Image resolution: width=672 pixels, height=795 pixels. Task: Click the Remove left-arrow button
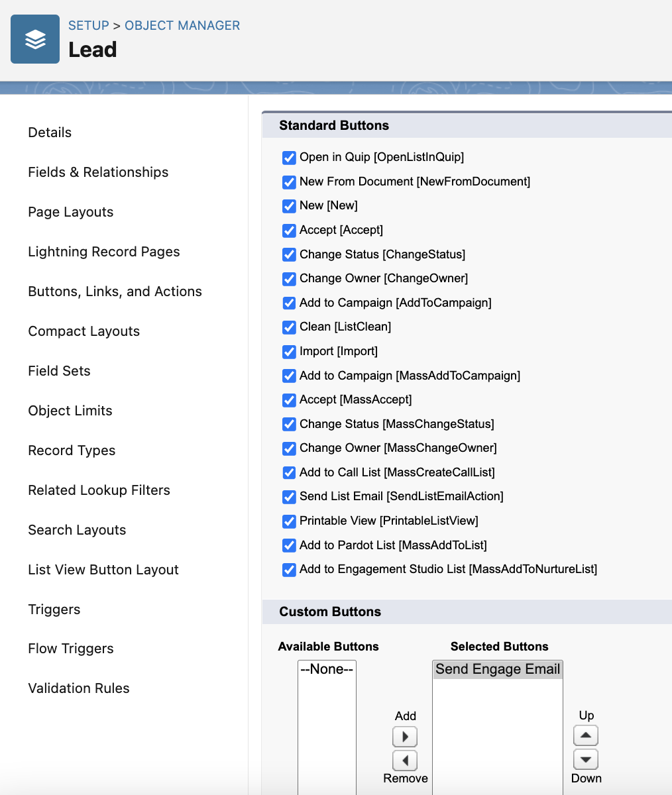coord(405,761)
